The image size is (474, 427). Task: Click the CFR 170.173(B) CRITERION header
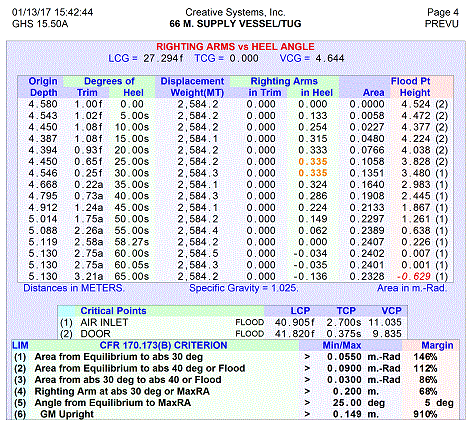(163, 345)
